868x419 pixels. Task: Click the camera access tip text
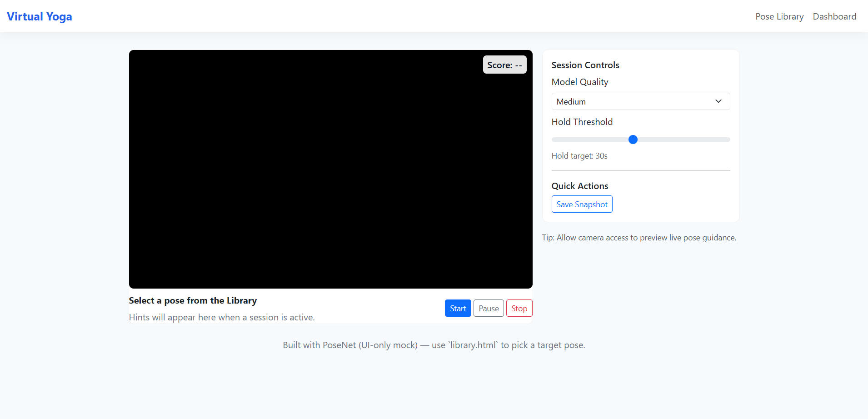click(639, 238)
